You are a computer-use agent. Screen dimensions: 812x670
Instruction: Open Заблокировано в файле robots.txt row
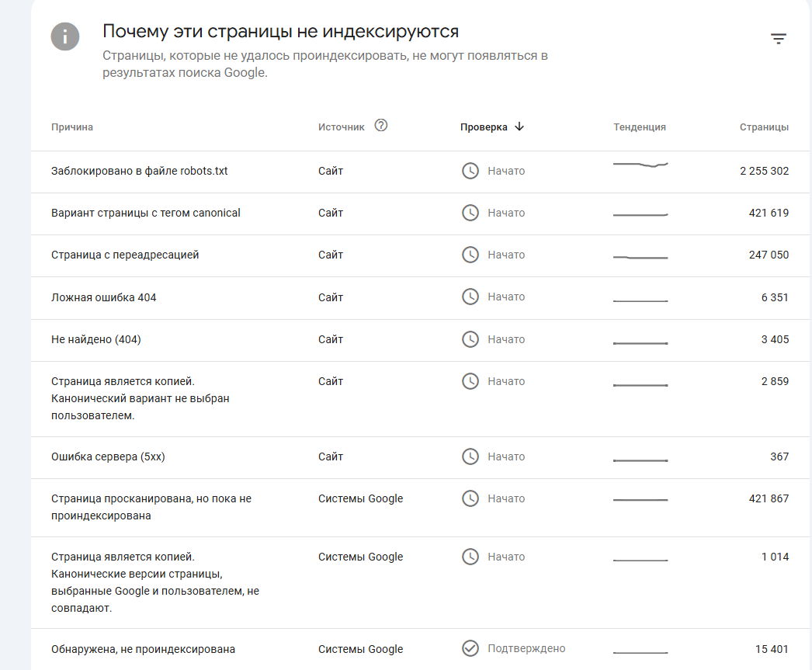140,171
